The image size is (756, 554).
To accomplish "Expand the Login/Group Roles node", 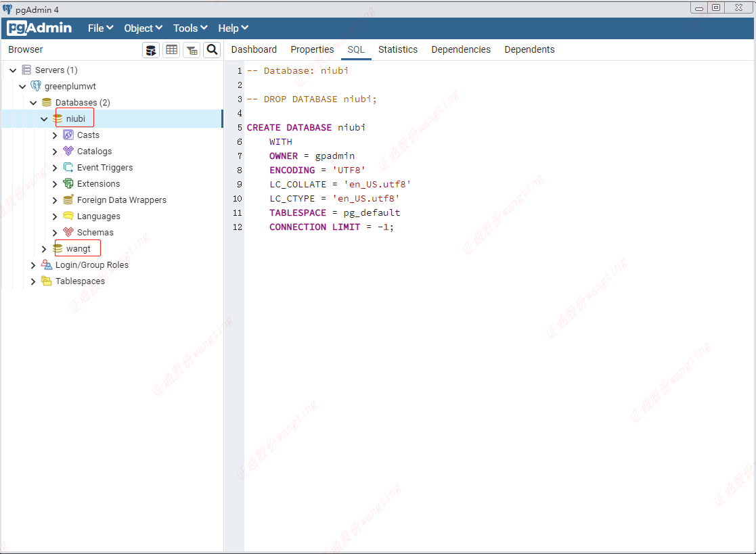I will (x=33, y=265).
